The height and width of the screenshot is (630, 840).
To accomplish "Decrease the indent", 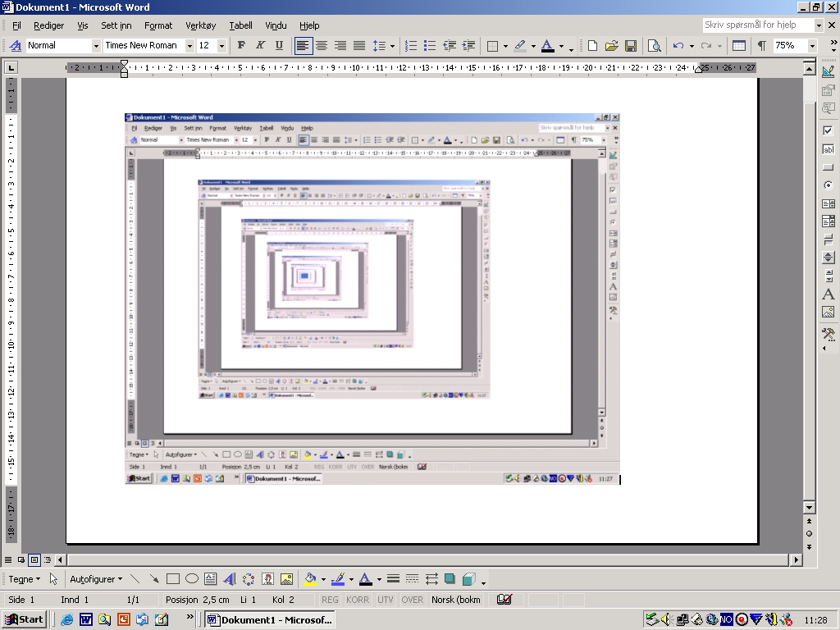I will (x=449, y=46).
